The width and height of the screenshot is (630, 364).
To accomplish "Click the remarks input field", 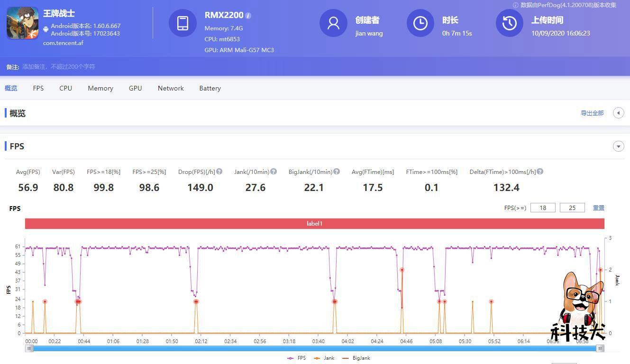I will (x=59, y=67).
